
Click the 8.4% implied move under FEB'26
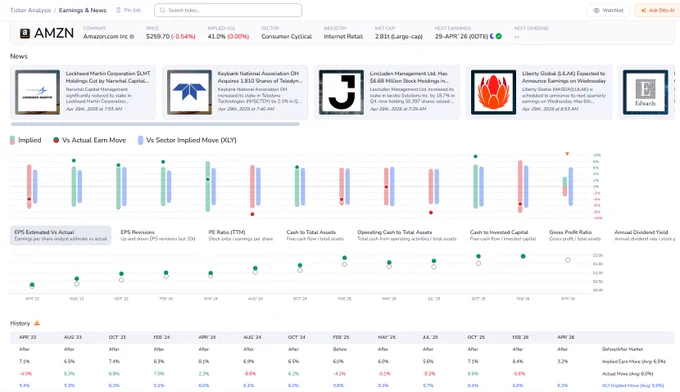518,361
